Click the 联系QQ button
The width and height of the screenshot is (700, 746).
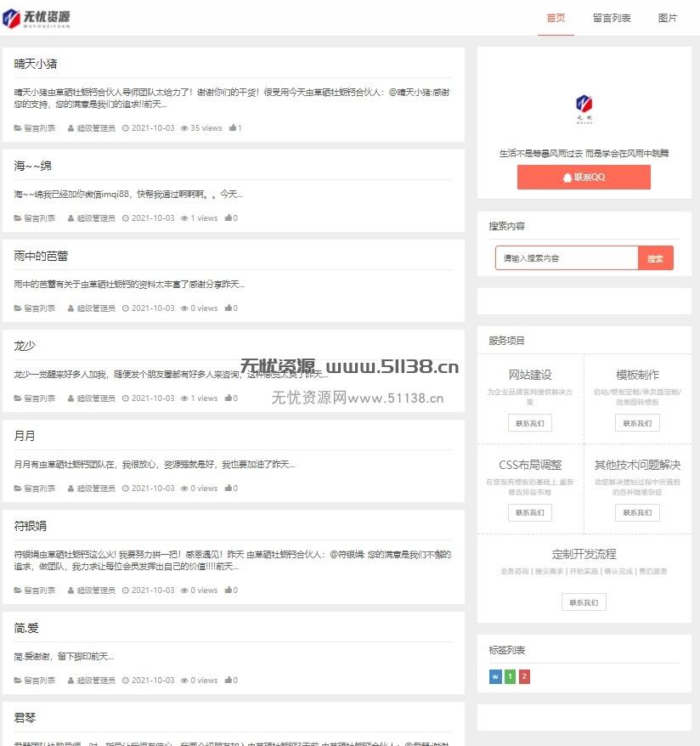pyautogui.click(x=584, y=177)
